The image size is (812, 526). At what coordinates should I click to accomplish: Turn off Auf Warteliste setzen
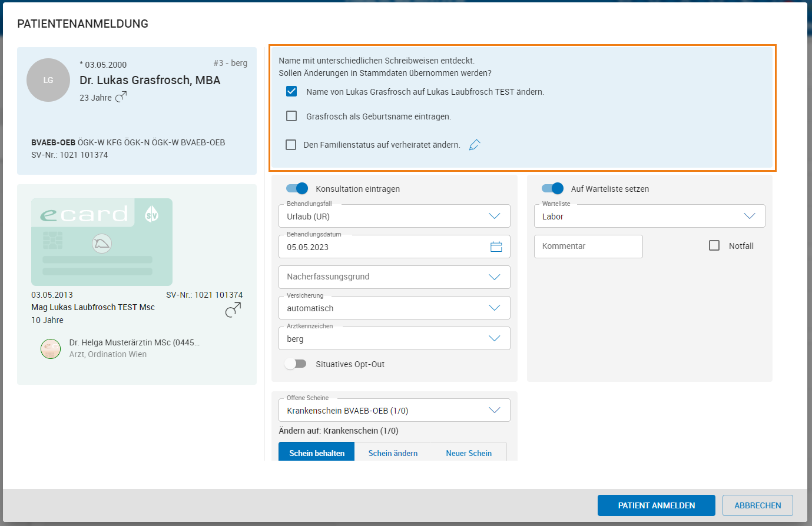tap(552, 188)
